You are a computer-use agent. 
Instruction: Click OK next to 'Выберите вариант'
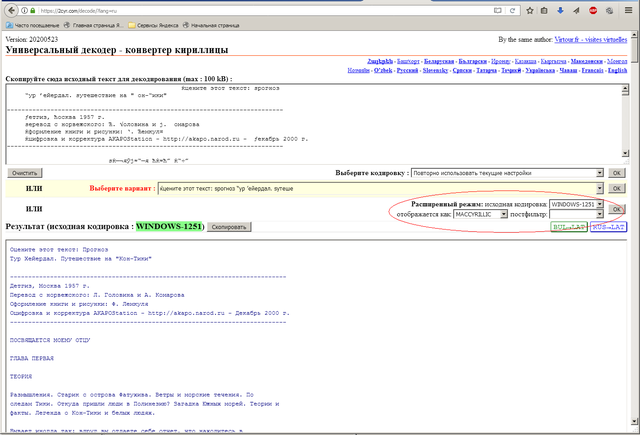click(x=617, y=189)
